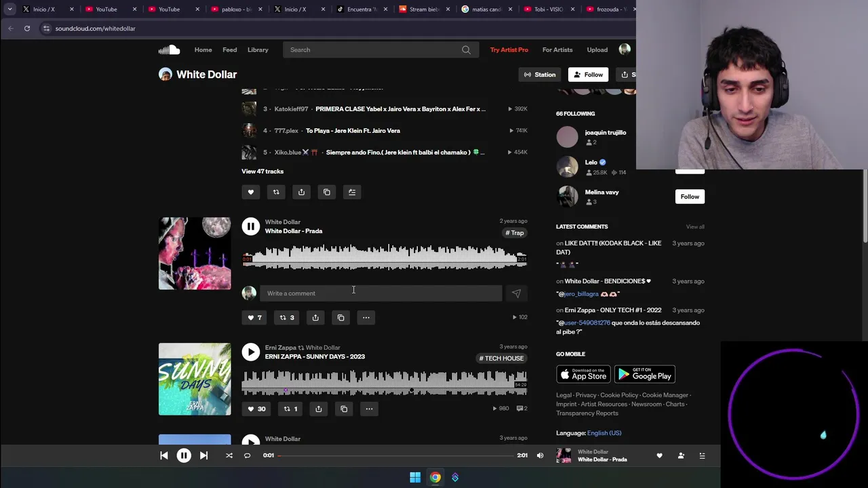Click the # Trap tag
868x488 pixels.
[515, 233]
